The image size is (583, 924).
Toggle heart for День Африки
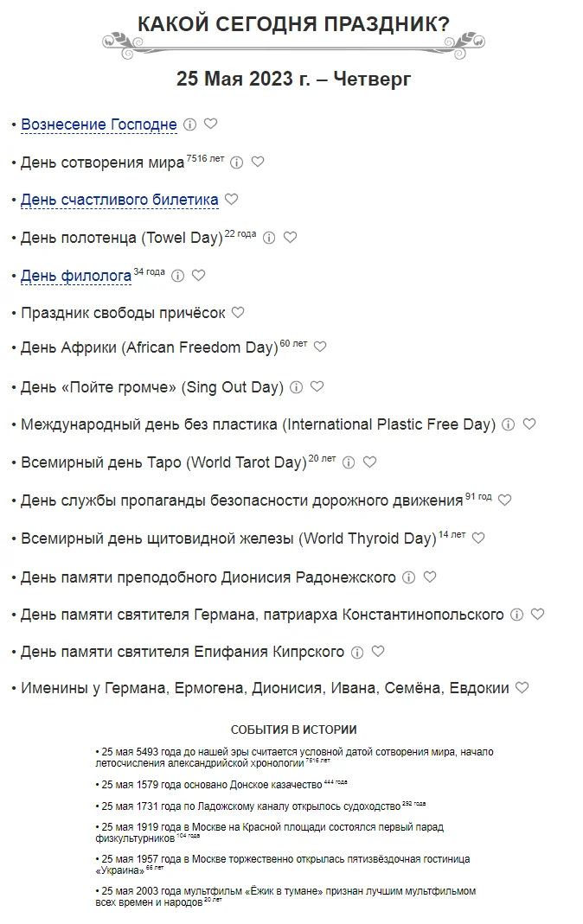(x=320, y=347)
